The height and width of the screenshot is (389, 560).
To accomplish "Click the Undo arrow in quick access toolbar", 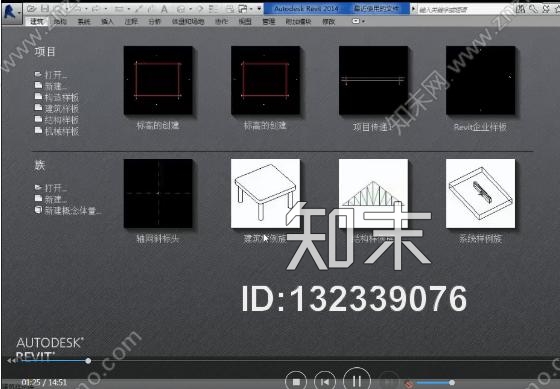I will pyautogui.click(x=78, y=9).
